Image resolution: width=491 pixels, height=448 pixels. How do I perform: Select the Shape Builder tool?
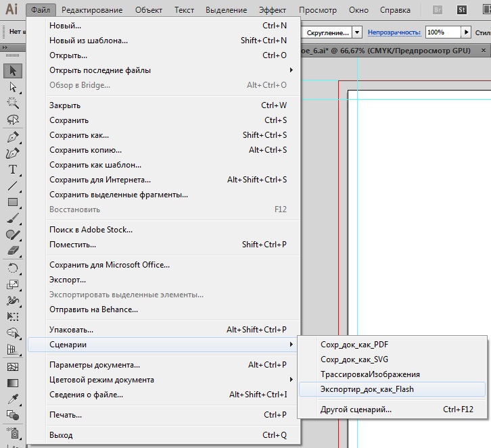(13, 333)
